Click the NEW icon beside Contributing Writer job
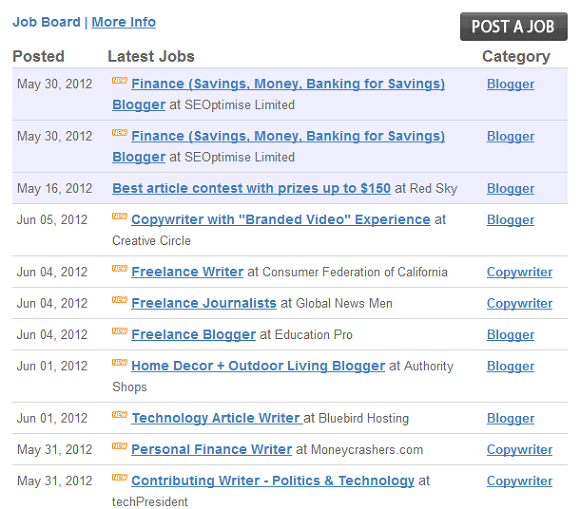The width and height of the screenshot is (580, 509). tap(119, 478)
